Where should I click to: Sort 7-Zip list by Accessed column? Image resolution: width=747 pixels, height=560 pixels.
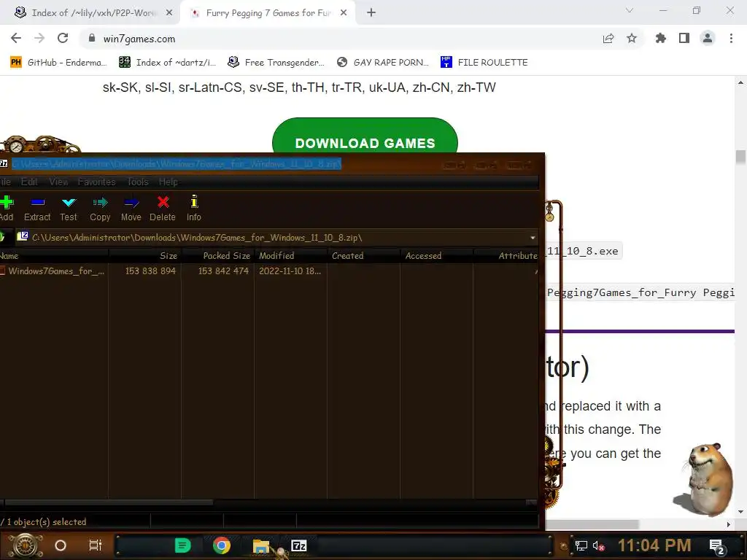pyautogui.click(x=436, y=256)
